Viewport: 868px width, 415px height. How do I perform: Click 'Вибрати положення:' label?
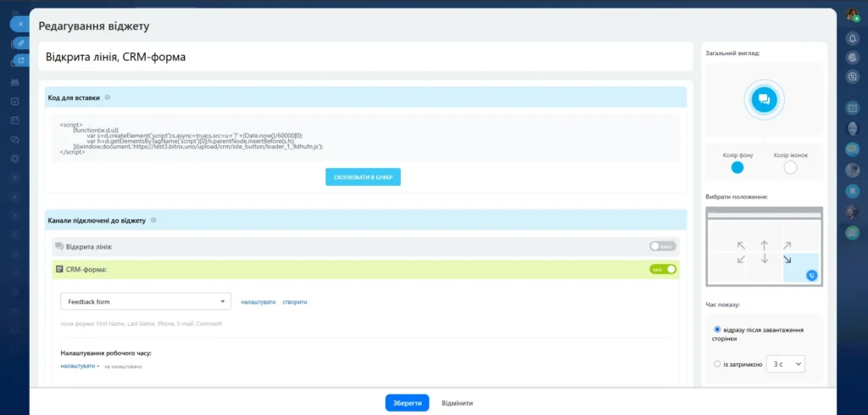coord(737,197)
